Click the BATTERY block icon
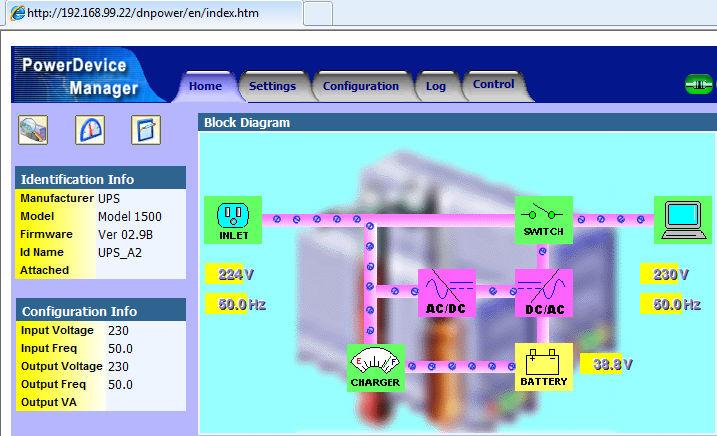This screenshot has width=717, height=436. tap(544, 367)
